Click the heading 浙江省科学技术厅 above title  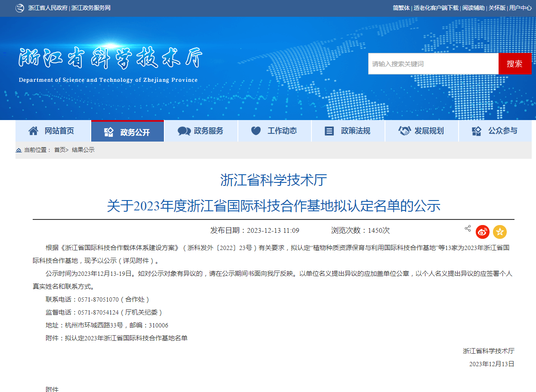(274, 180)
